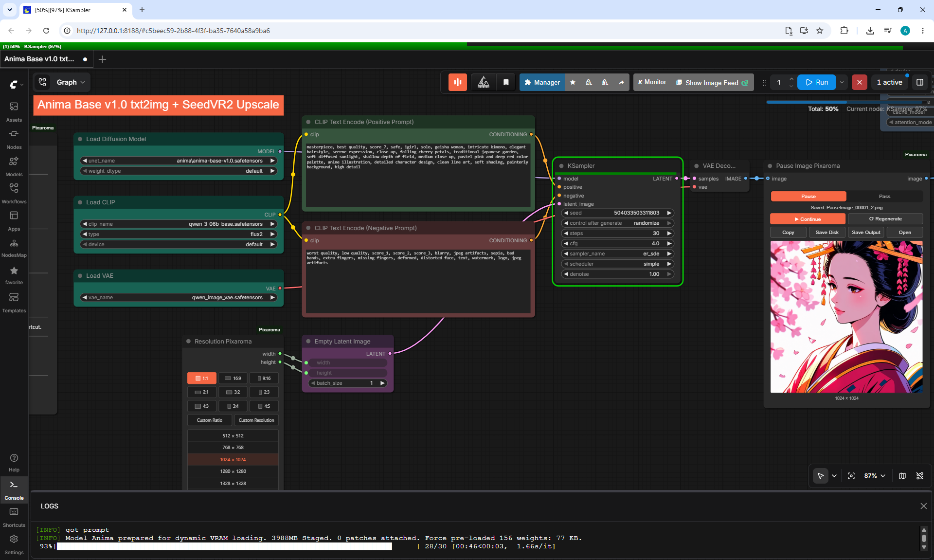Select the 3:2 aspect ratio option
This screenshot has height=560, width=934.
tap(233, 392)
